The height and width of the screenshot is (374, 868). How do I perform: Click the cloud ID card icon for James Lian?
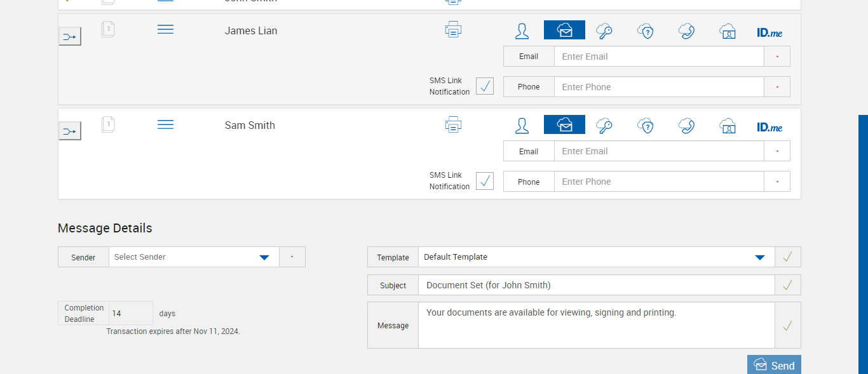pos(728,31)
